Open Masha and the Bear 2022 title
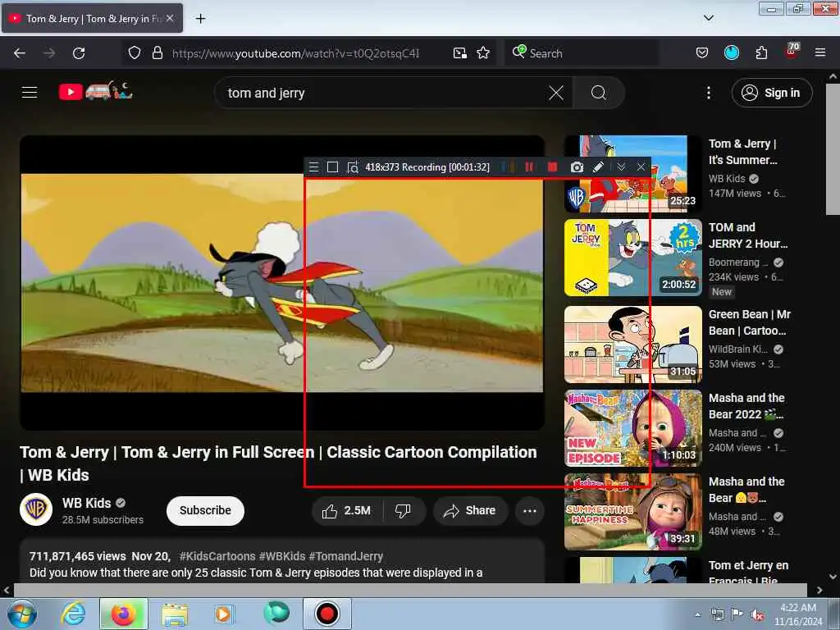Viewport: 840px width, 630px height. tap(746, 406)
